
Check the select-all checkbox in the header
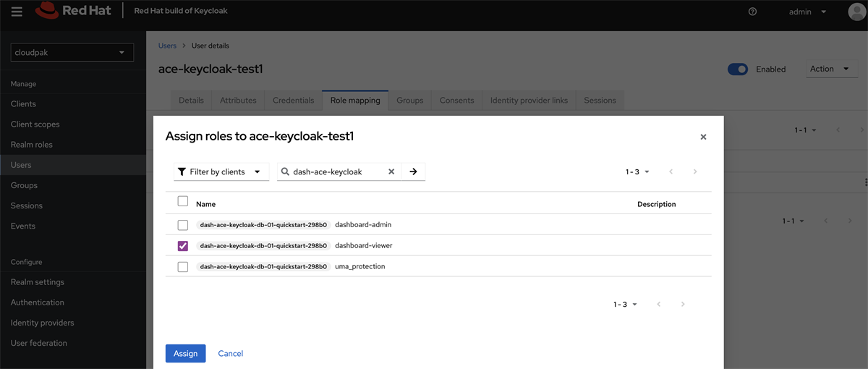pyautogui.click(x=183, y=201)
